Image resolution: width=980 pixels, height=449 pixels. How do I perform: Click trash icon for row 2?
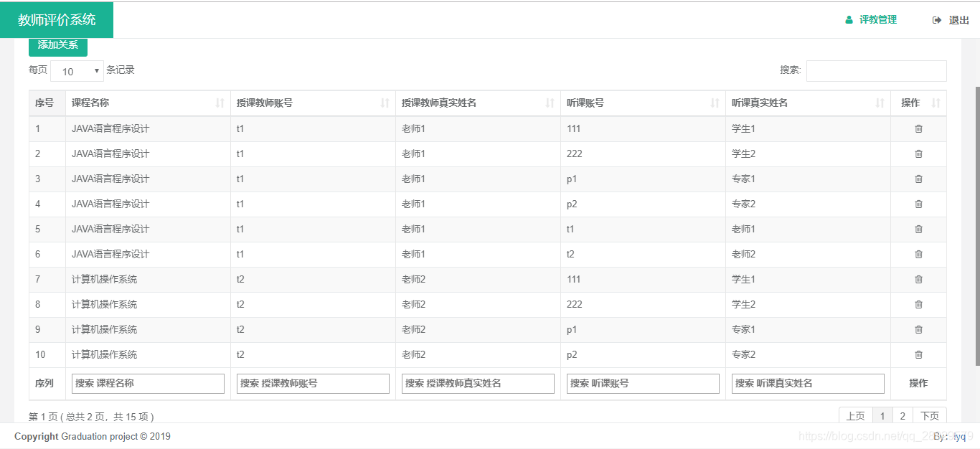pyautogui.click(x=918, y=153)
